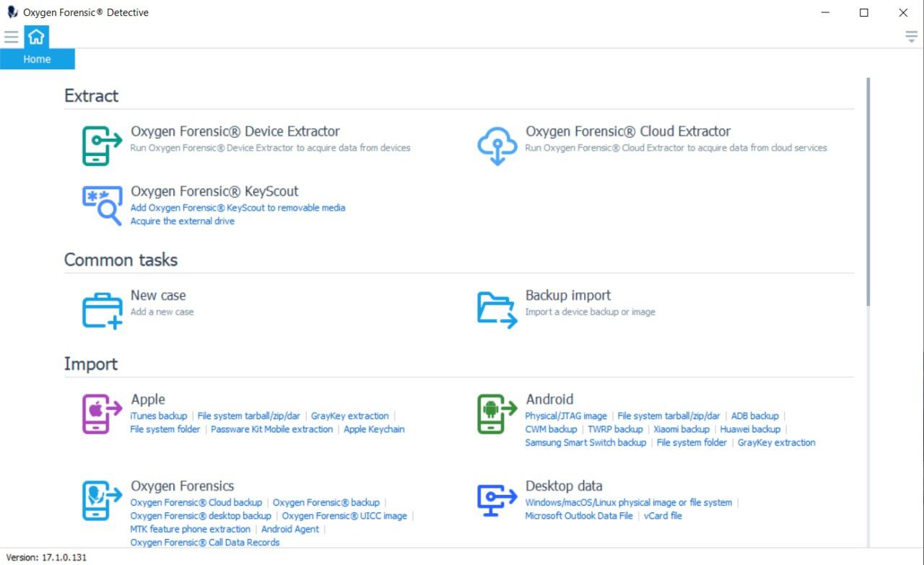Import Android GrayKey extraction
Screen dimensions: 924x565
pos(777,443)
